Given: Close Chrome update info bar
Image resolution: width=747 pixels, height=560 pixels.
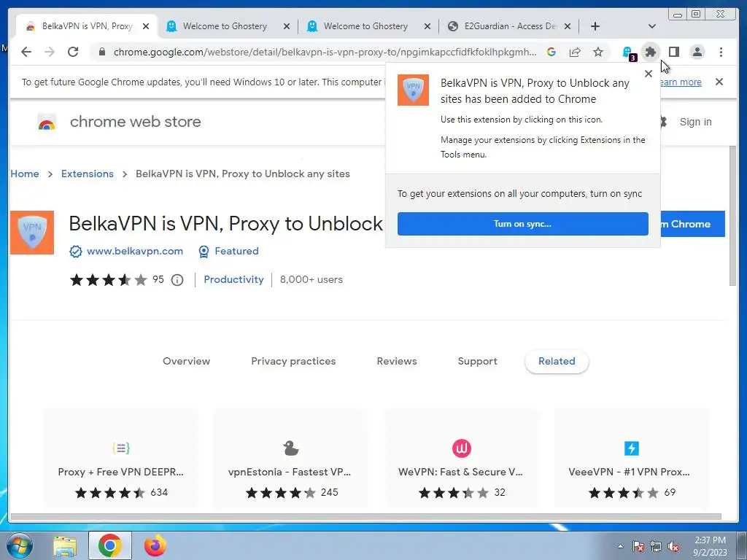Looking at the screenshot, I should (719, 82).
